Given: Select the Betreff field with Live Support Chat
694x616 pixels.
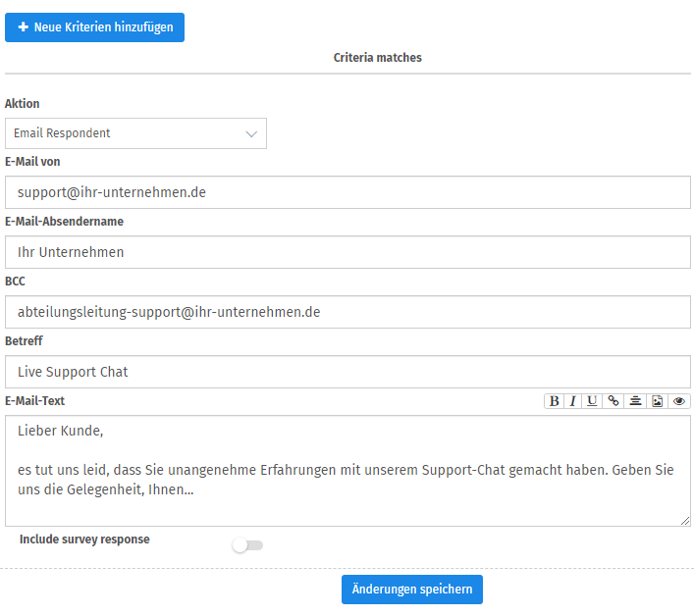Looking at the screenshot, I should pyautogui.click(x=347, y=372).
